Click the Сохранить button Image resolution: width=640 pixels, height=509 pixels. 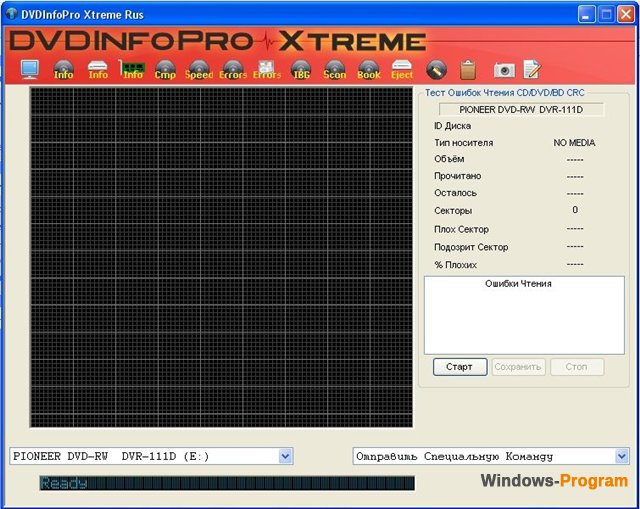[x=518, y=367]
